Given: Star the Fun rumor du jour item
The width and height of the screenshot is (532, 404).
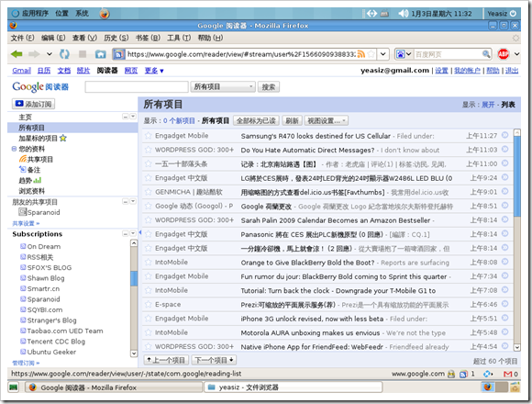Looking at the screenshot, I should 148,276.
